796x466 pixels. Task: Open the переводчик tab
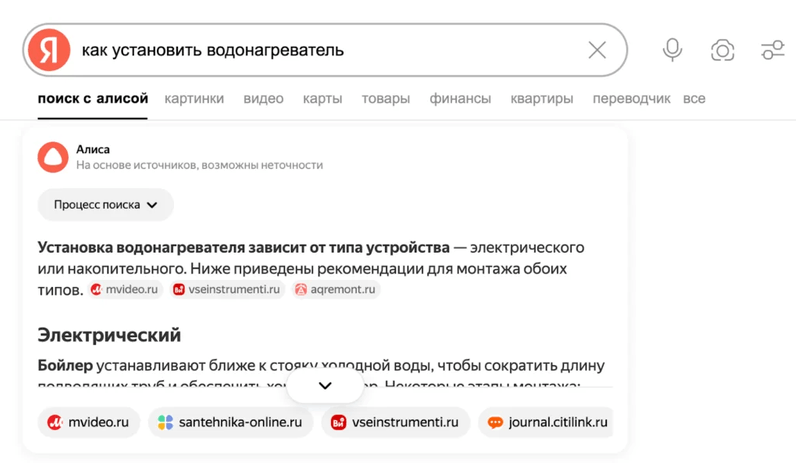pos(632,98)
